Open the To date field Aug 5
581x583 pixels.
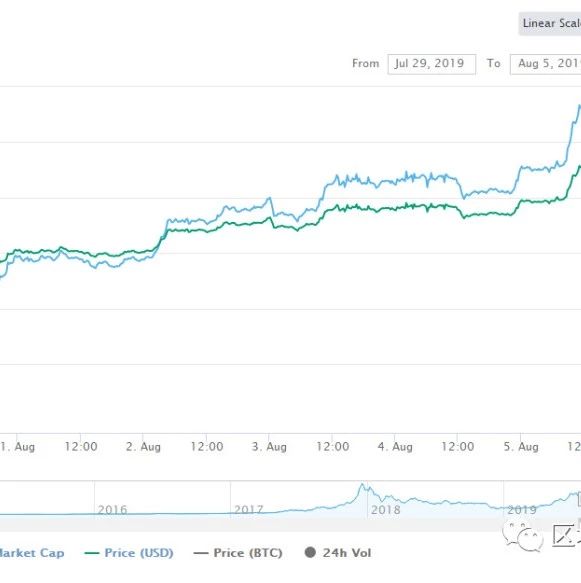[546, 64]
